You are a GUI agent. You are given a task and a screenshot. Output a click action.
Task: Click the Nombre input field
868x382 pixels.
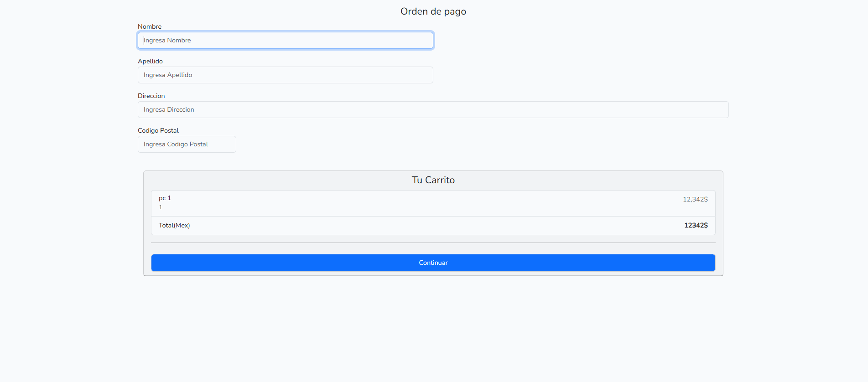[286, 40]
